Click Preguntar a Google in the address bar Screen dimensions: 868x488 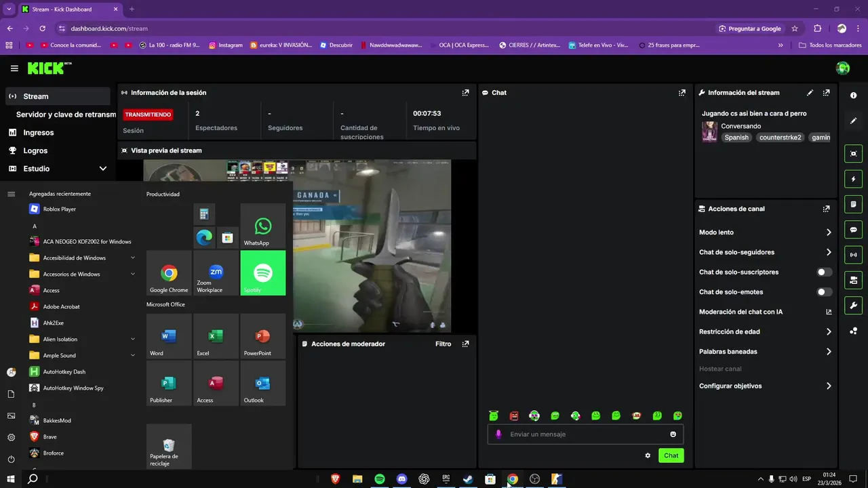tap(749, 28)
